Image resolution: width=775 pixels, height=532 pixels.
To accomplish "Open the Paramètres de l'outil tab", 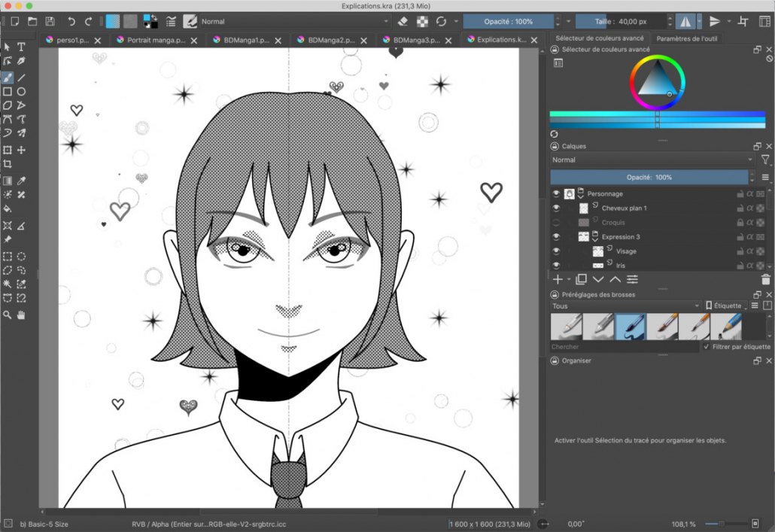I will 686,38.
